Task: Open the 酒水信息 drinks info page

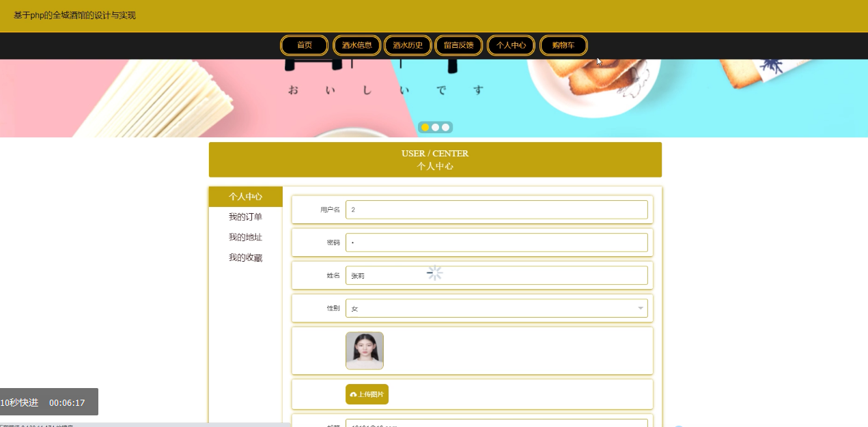Action: [356, 45]
